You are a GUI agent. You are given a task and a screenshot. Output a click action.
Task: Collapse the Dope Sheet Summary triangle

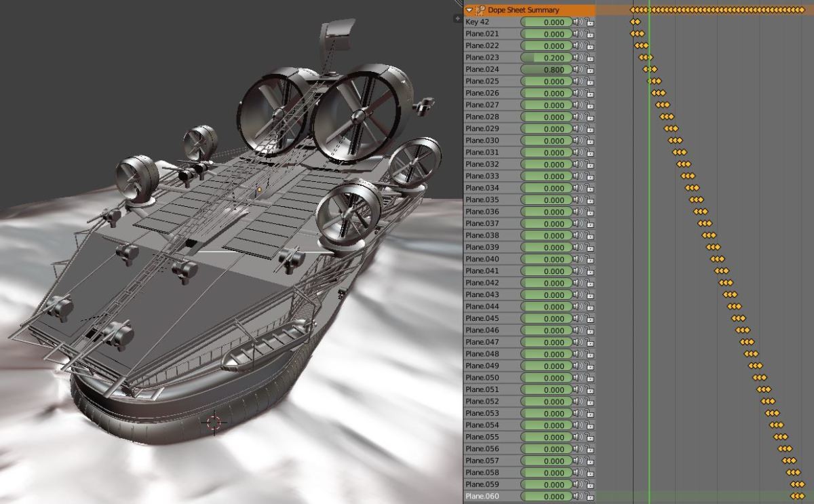tap(469, 10)
